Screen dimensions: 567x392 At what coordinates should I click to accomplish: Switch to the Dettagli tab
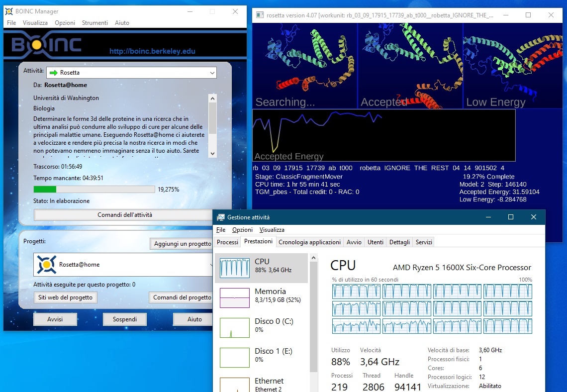399,242
